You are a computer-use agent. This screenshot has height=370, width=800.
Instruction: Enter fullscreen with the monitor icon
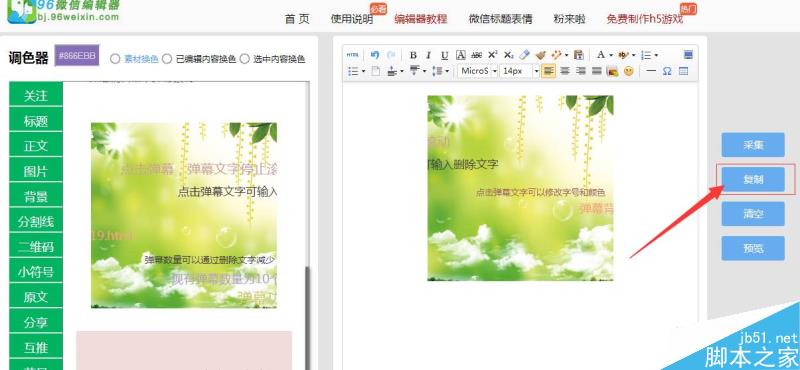coord(688,55)
